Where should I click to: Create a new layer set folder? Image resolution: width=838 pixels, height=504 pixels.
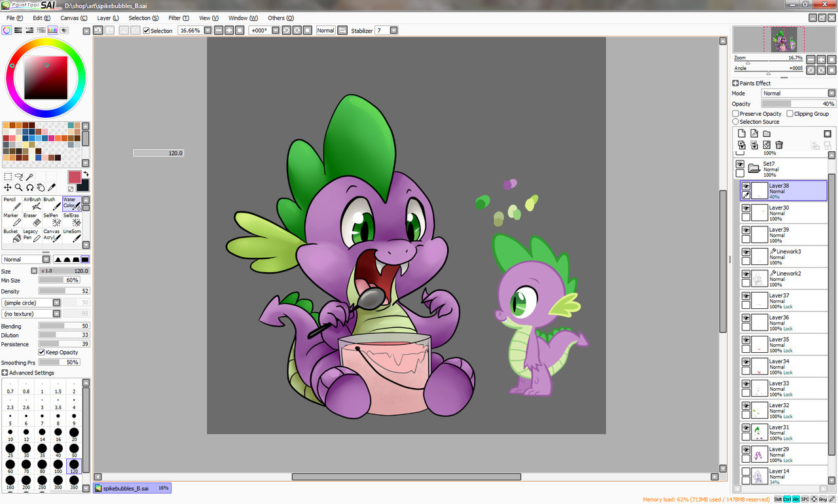(767, 134)
